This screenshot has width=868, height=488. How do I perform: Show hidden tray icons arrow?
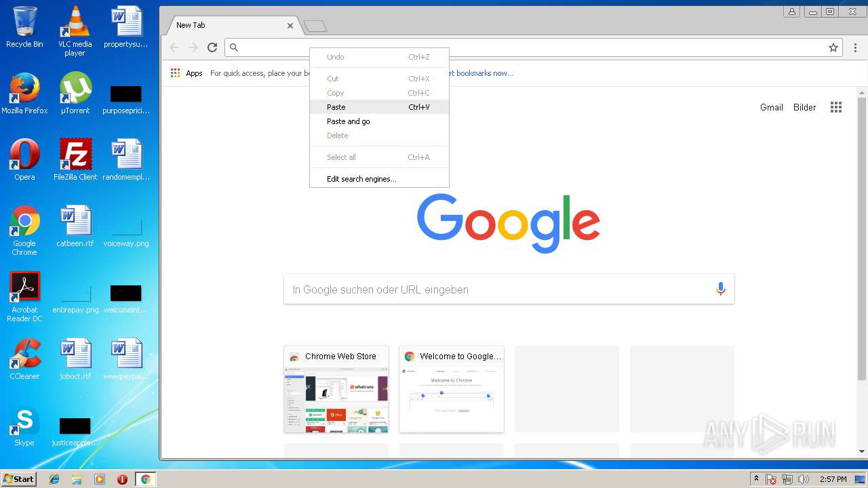point(756,479)
